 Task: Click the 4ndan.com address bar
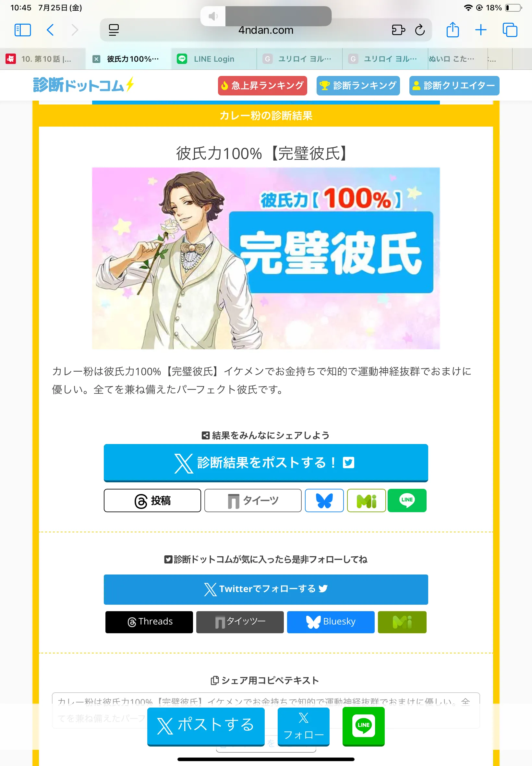pyautogui.click(x=266, y=30)
